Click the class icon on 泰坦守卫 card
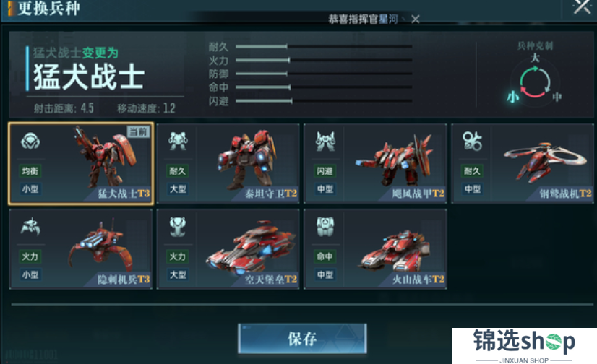 [178, 141]
